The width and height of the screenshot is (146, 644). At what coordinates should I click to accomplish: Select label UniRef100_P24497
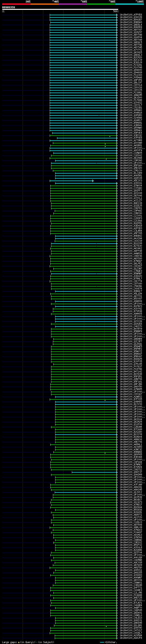coord(131,533)
